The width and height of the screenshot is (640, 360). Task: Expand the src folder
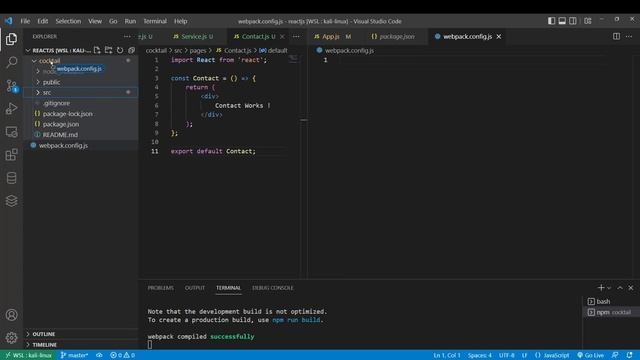pyautogui.click(x=38, y=93)
